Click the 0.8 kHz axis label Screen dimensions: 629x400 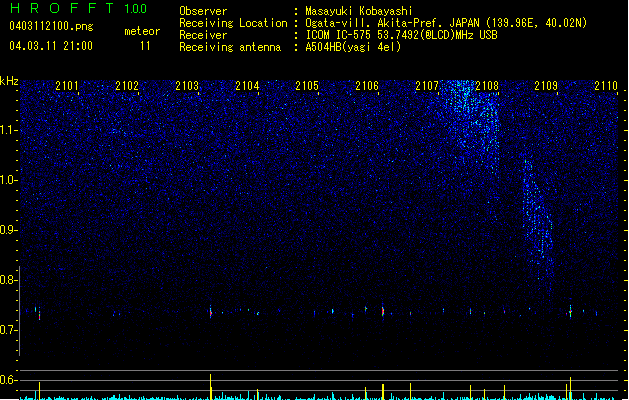click(8, 280)
